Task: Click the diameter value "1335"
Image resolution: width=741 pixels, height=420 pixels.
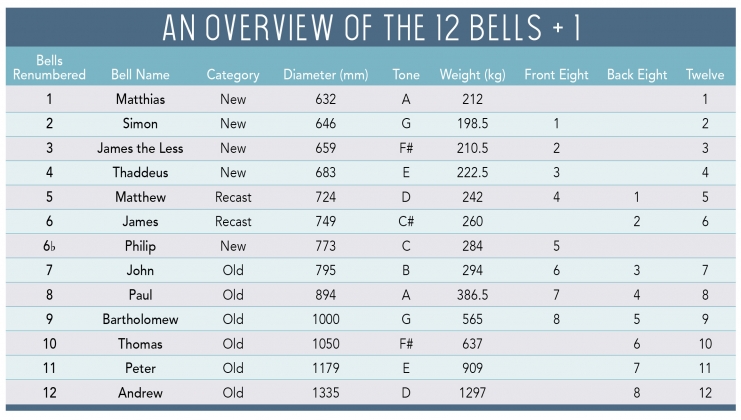Action: coord(326,393)
